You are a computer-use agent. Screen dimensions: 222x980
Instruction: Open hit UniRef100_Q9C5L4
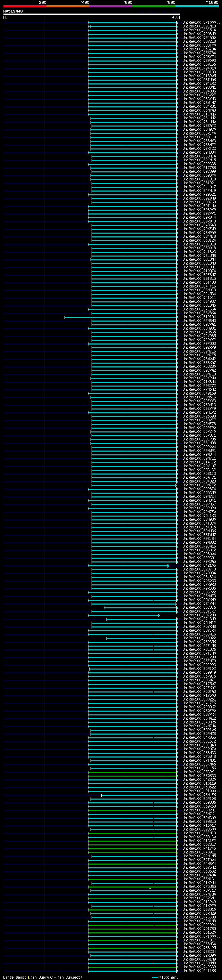pos(199,31)
